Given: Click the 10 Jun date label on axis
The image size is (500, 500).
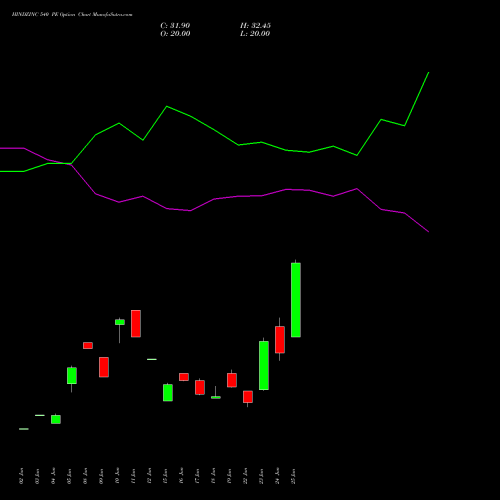Looking at the screenshot, I should (118, 476).
